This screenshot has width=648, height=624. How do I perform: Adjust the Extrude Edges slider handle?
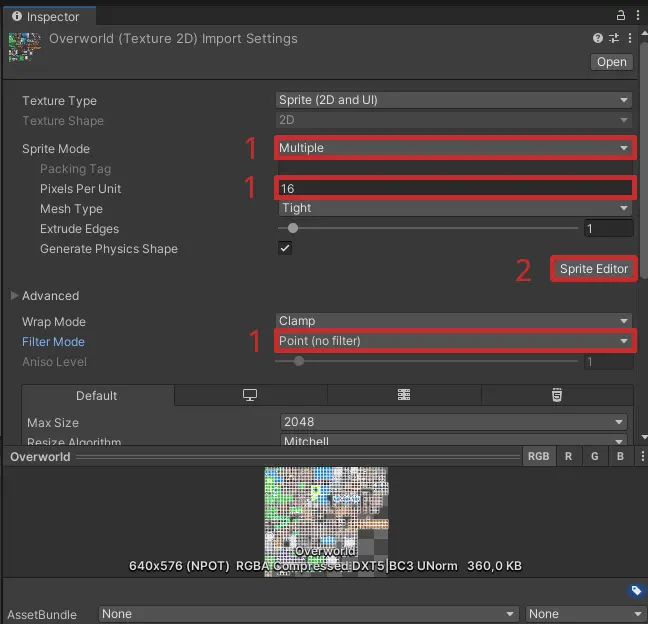(293, 228)
